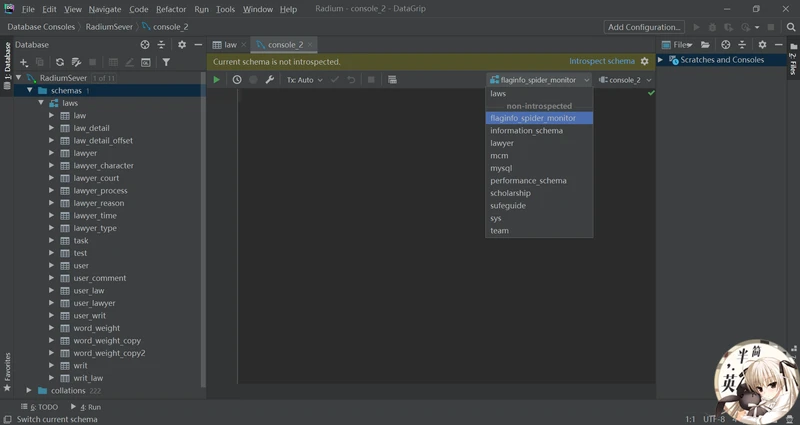Click the New (plus) icon in Database panel
The height and width of the screenshot is (425, 800).
(x=23, y=62)
